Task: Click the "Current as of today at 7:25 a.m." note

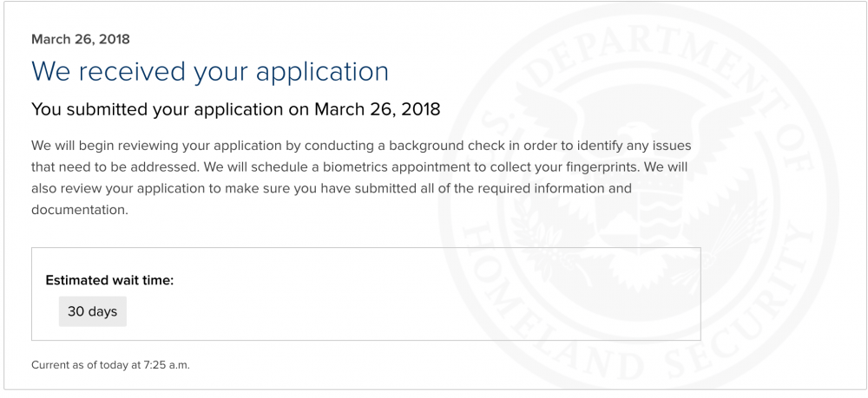Action: 110,365
